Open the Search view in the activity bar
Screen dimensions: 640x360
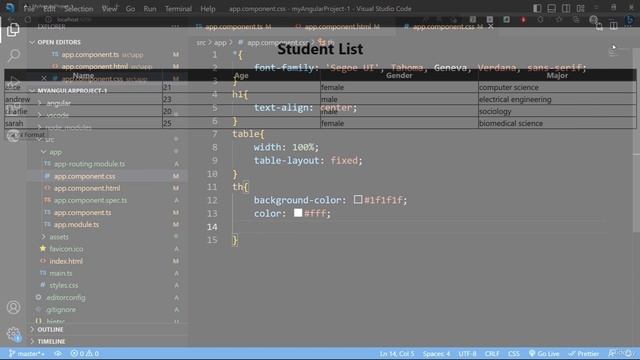(x=14, y=55)
